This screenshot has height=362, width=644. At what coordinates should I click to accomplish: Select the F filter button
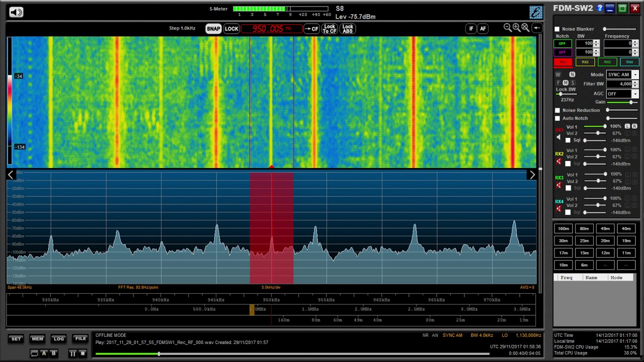click(x=558, y=83)
